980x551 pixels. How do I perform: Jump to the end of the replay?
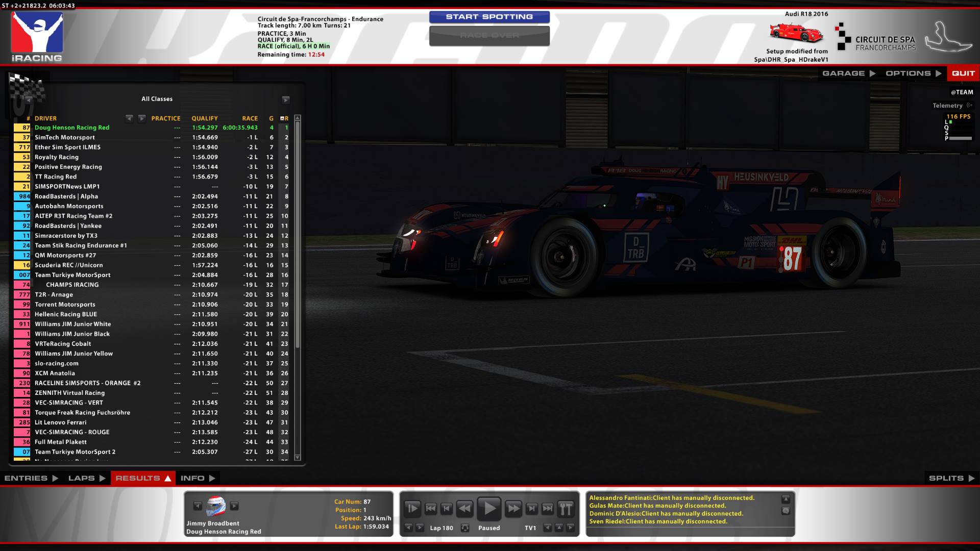click(x=548, y=508)
